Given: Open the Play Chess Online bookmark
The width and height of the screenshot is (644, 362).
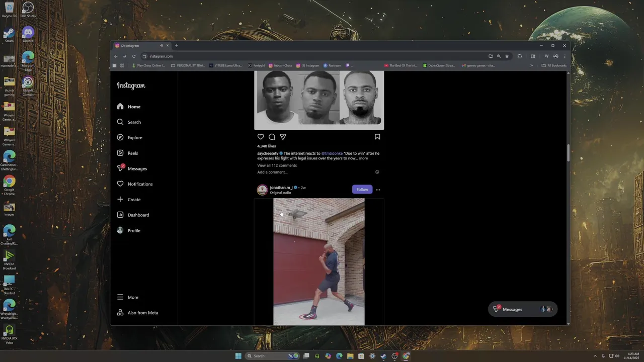Looking at the screenshot, I should tap(148, 65).
